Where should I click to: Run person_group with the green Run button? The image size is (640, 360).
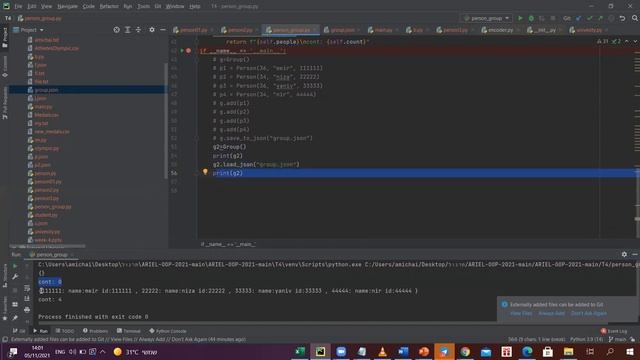coord(520,18)
